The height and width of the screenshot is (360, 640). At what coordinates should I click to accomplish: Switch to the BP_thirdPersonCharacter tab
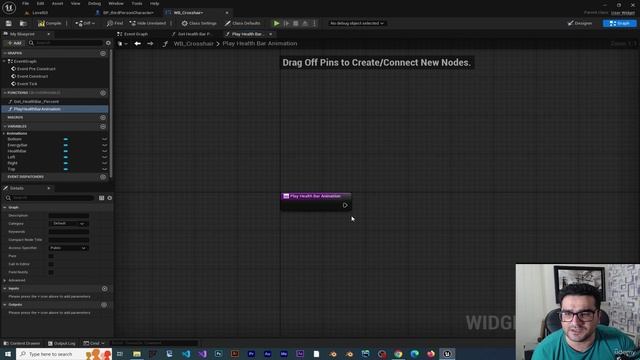click(x=124, y=13)
